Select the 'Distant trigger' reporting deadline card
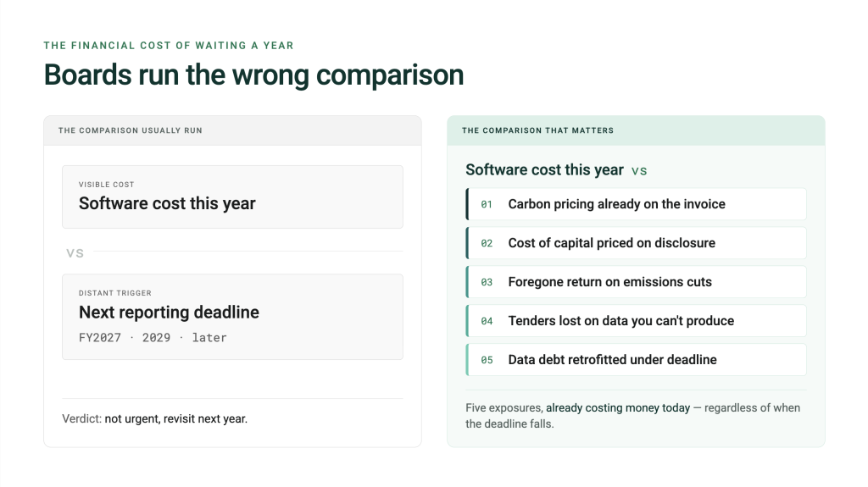Image resolution: width=868 pixels, height=487 pixels. 232,317
